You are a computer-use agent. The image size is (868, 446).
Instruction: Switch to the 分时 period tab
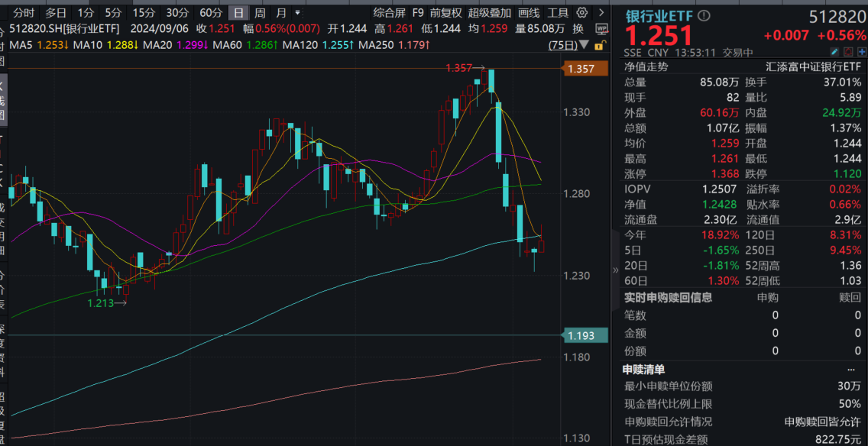pos(23,12)
